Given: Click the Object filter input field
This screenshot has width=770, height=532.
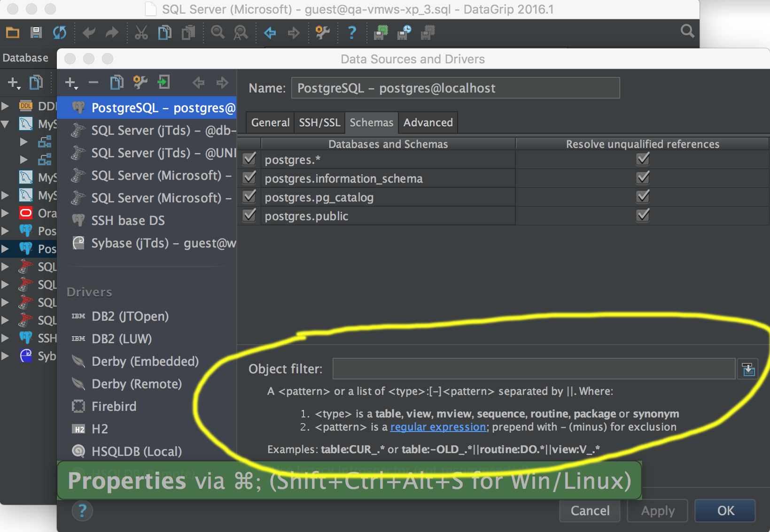Looking at the screenshot, I should tap(534, 369).
